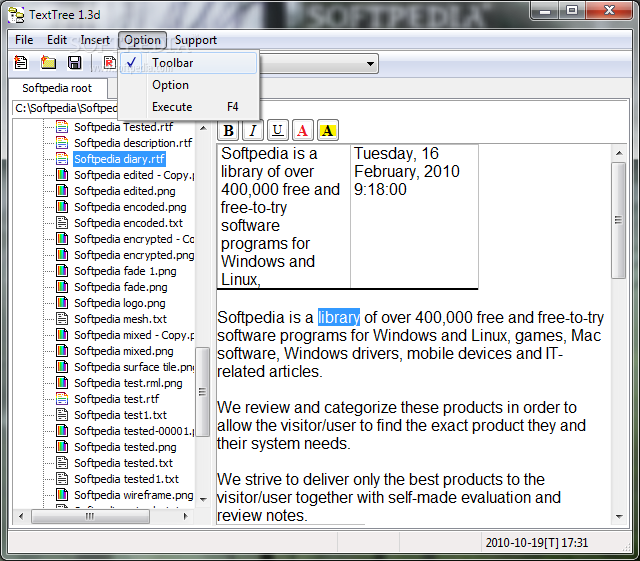Screen dimensions: 640x561
Task: Select Softpedia mixed - Copy file
Action: tap(133, 335)
